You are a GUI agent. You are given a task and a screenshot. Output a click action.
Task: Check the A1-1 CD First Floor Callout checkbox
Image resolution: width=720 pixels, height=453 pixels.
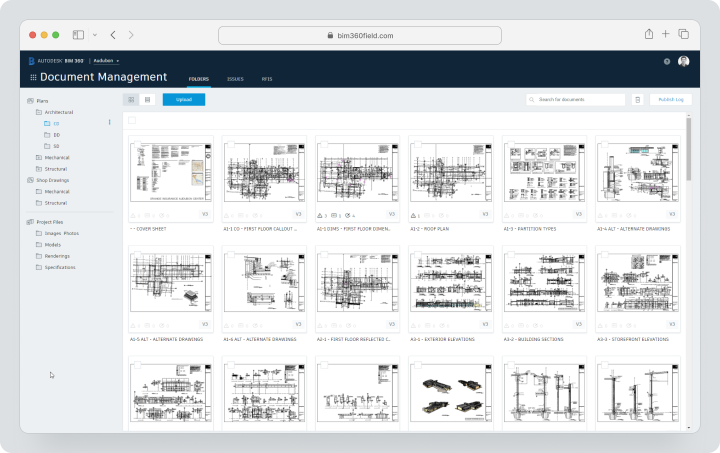pyautogui.click(x=231, y=145)
